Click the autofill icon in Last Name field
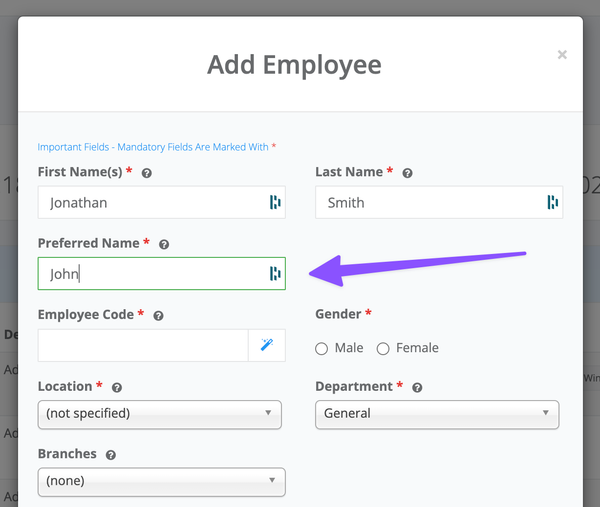Image resolution: width=600 pixels, height=507 pixels. coord(552,202)
